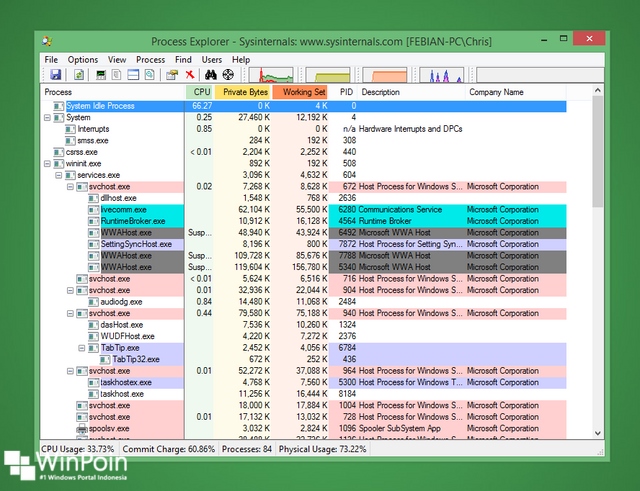Click the scrollbar down arrow
Screen dimensions: 640x491
pyautogui.click(x=598, y=433)
